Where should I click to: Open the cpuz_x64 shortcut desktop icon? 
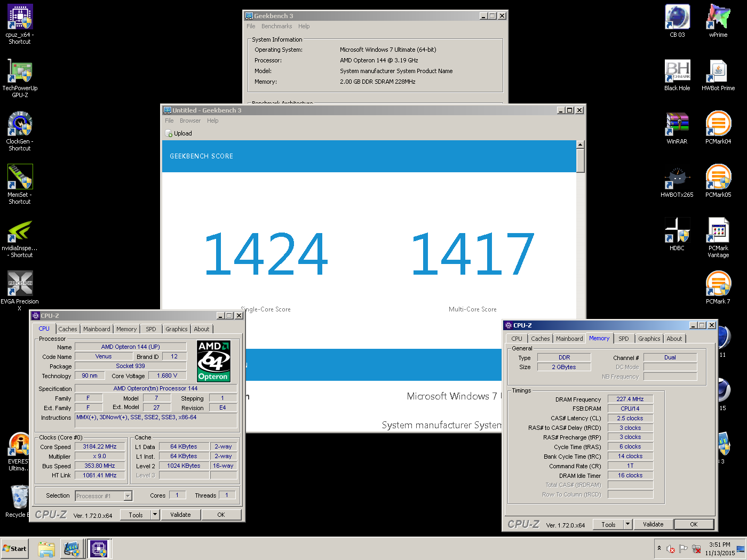pos(20,24)
